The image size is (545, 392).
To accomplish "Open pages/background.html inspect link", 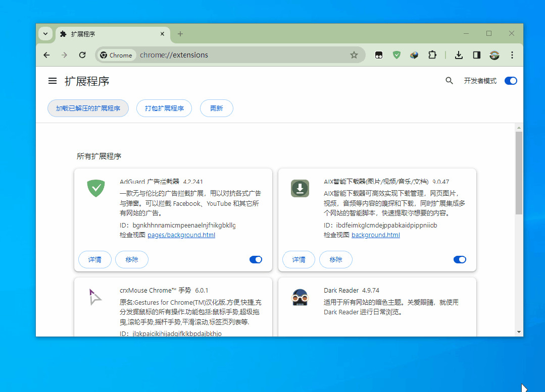I will (x=181, y=235).
